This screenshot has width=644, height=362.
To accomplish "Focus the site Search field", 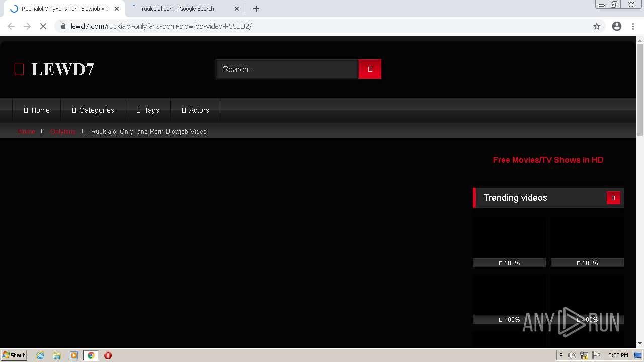I will pyautogui.click(x=287, y=69).
